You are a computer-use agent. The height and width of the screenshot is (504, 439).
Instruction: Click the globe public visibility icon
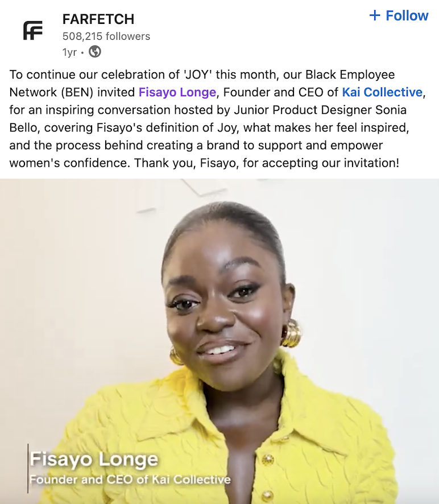click(x=95, y=51)
